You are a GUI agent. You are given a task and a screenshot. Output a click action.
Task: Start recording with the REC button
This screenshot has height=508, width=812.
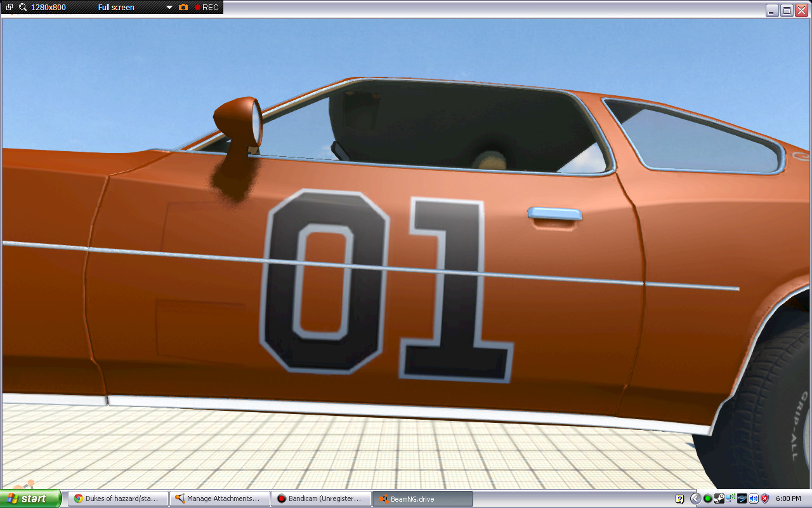207,7
